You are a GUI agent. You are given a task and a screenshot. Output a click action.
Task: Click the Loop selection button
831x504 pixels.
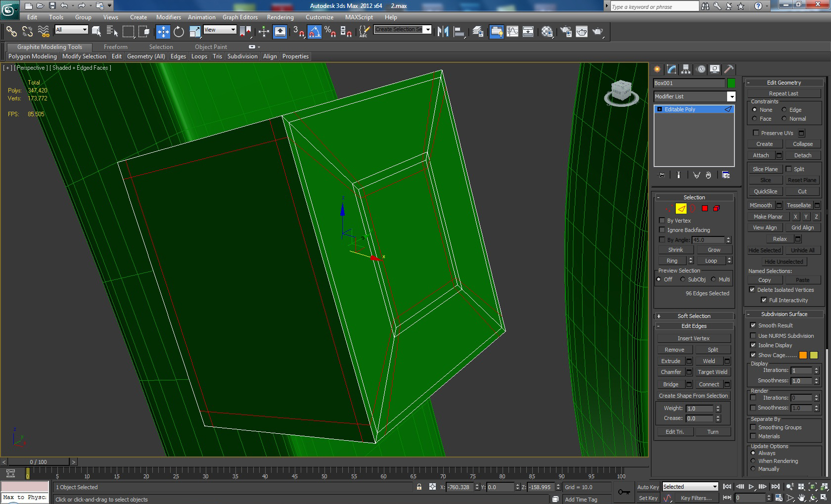pos(711,261)
